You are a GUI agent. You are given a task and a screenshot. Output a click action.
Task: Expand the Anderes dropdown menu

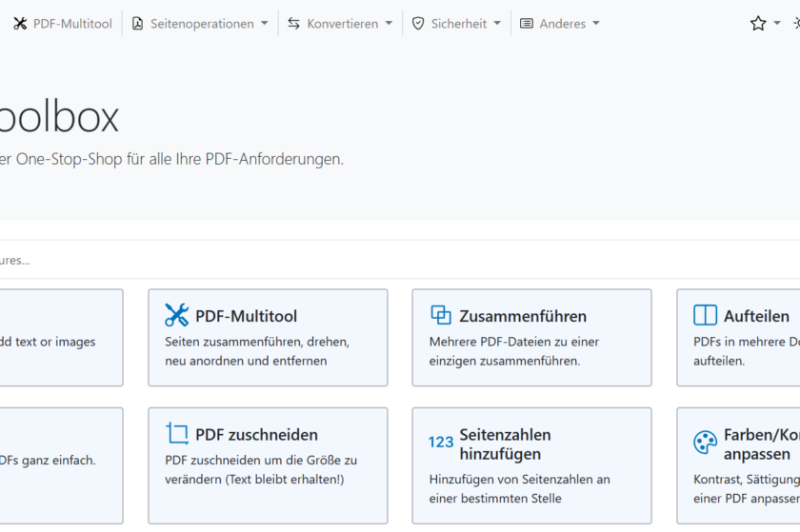[x=560, y=24]
